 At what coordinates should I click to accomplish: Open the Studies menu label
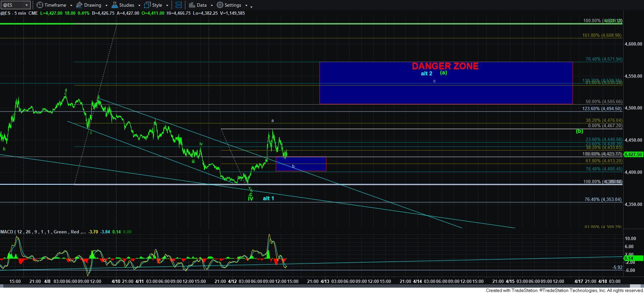(x=127, y=5)
